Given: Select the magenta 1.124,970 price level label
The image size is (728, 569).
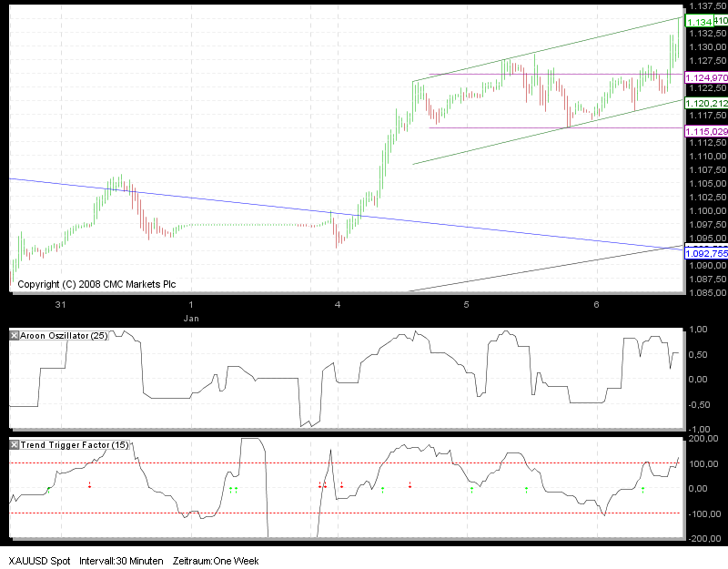Looking at the screenshot, I should (x=705, y=79).
